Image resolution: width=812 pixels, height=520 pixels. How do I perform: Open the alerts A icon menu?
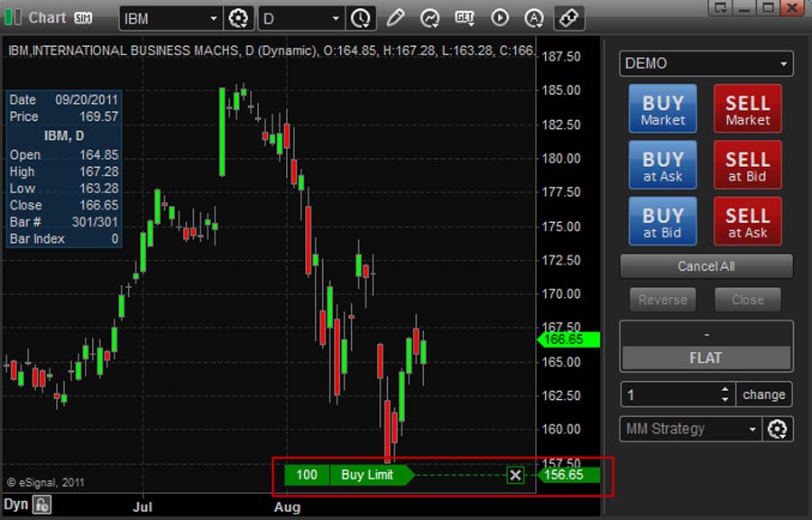pos(533,19)
